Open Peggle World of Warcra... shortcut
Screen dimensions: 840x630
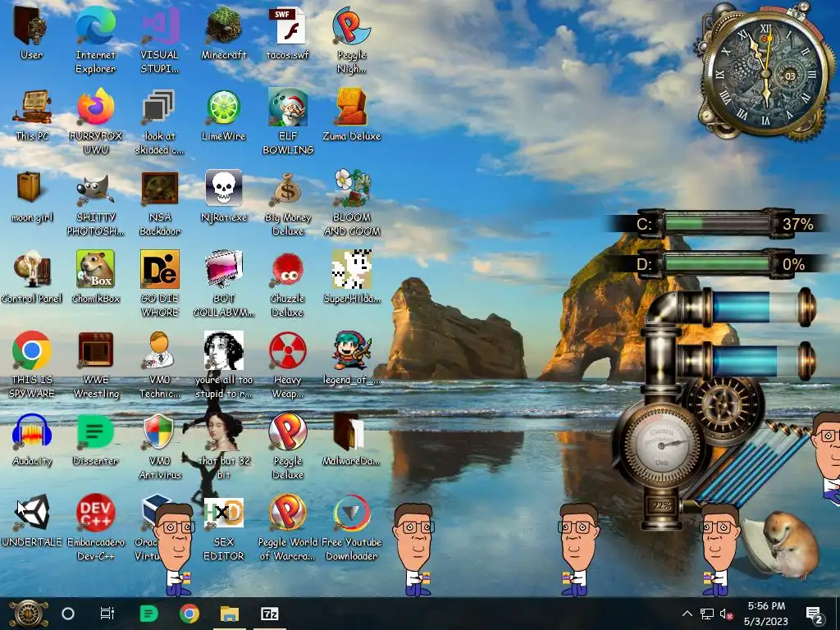(x=288, y=526)
